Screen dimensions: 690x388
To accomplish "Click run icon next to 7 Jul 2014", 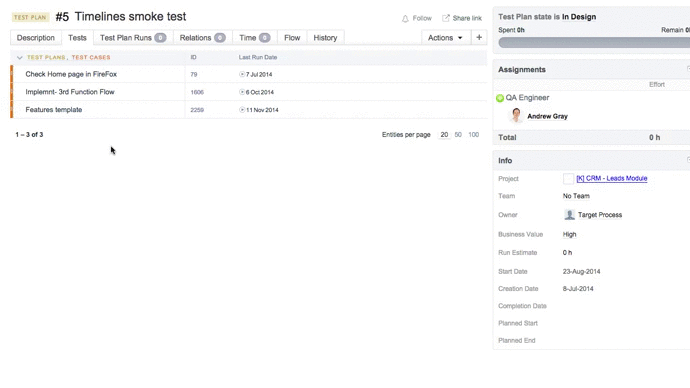I will click(x=242, y=74).
